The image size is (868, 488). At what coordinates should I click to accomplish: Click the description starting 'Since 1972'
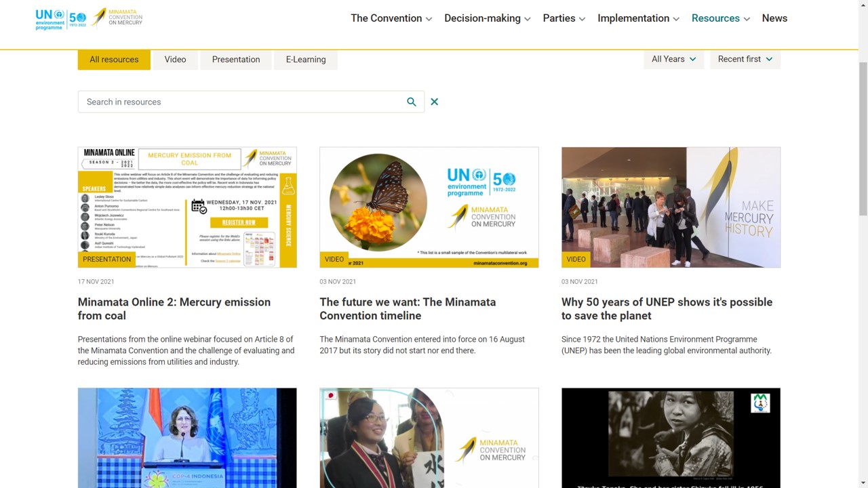[667, 345]
